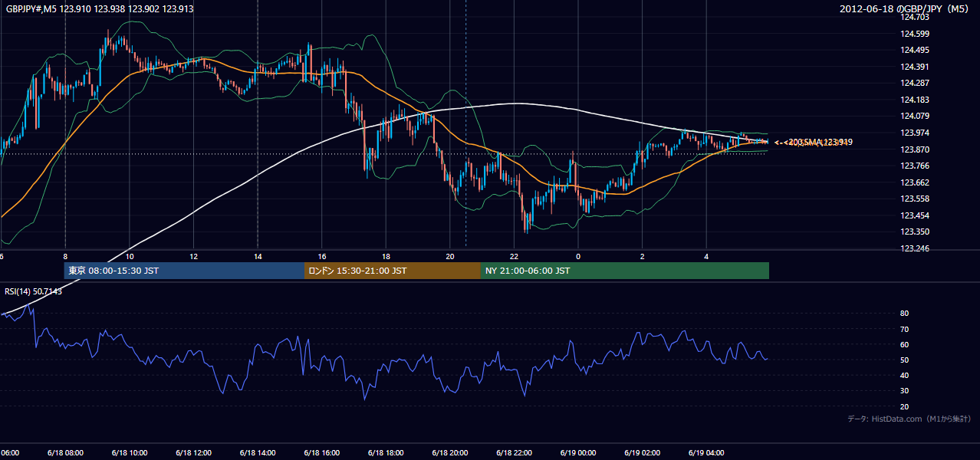
Task: Click the NY 21:00-06:00 JST session bar
Action: [x=625, y=271]
